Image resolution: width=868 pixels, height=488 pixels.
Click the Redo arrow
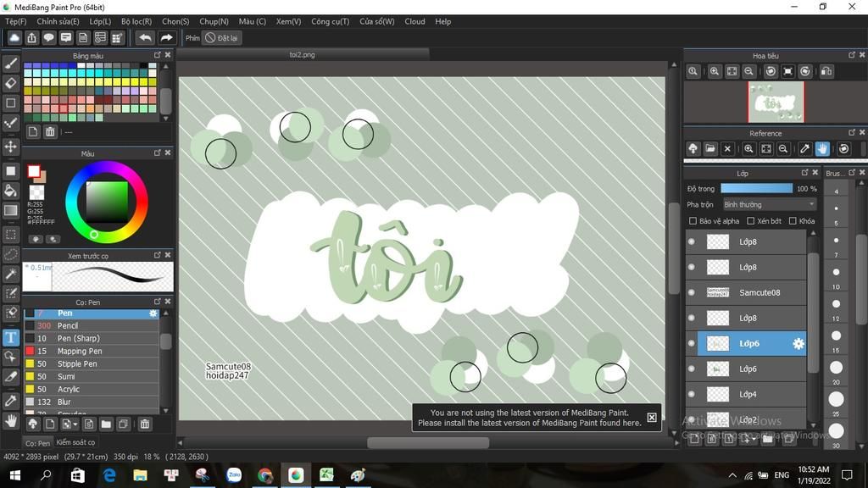point(166,37)
